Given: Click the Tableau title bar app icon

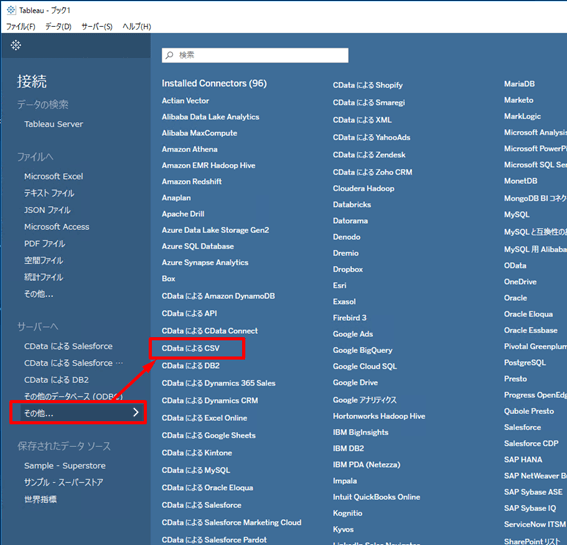Looking at the screenshot, I should [11, 10].
